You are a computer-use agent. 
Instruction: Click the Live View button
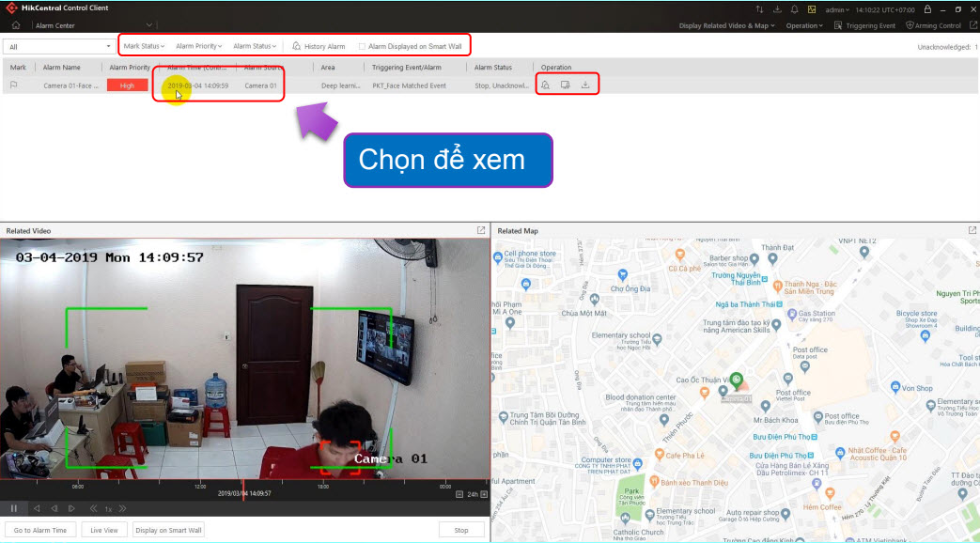click(103, 530)
